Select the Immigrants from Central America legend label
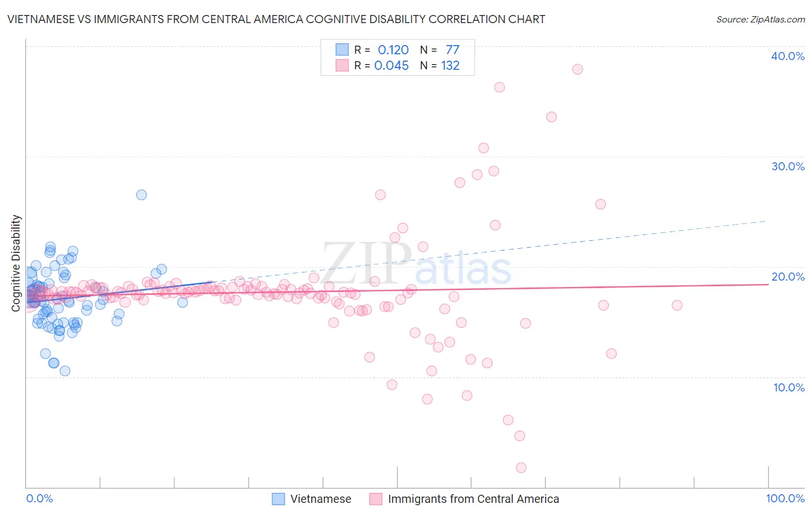Image resolution: width=812 pixels, height=515 pixels. click(474, 499)
